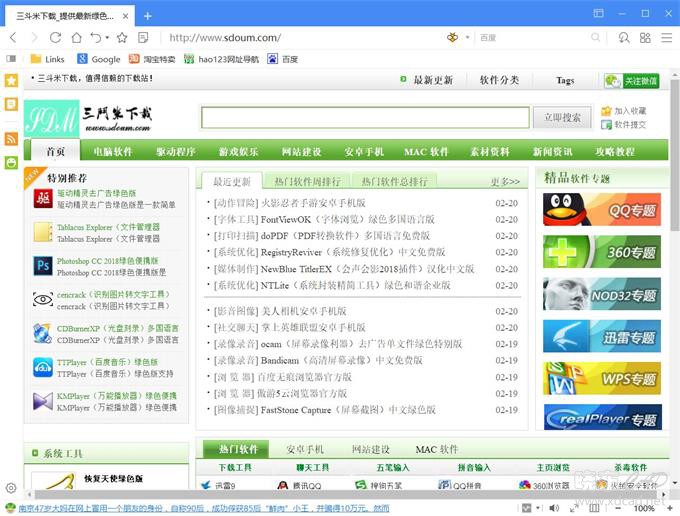Screen dimensions: 680x516
Task: Select the 电脑软件 navigation item
Action: [113, 152]
